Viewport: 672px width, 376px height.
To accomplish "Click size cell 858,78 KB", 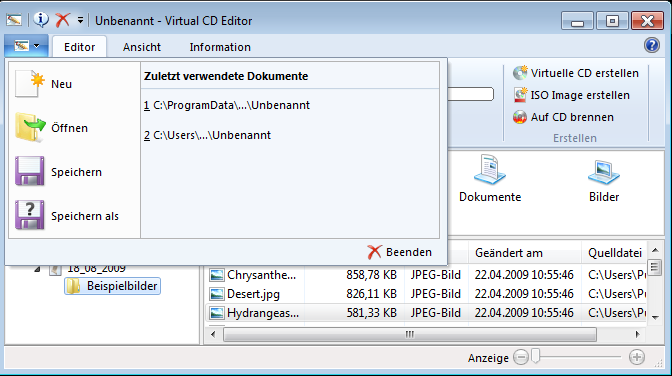I will pos(372,275).
